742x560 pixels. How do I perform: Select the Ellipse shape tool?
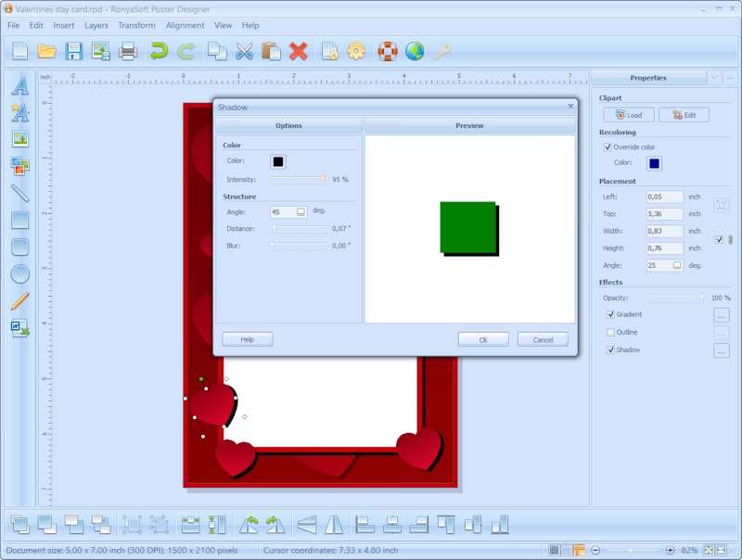(19, 274)
